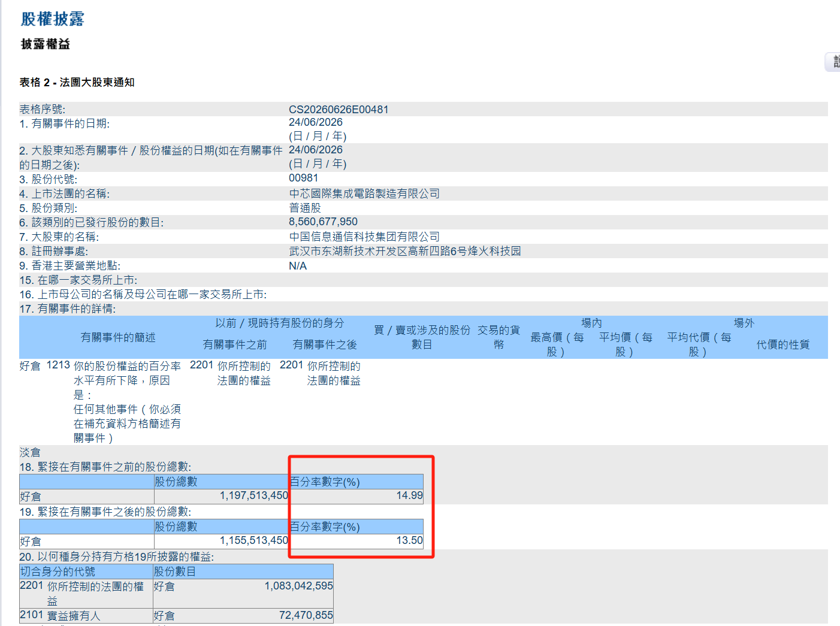Click code 2201 under 有關事件之前

coord(201,365)
